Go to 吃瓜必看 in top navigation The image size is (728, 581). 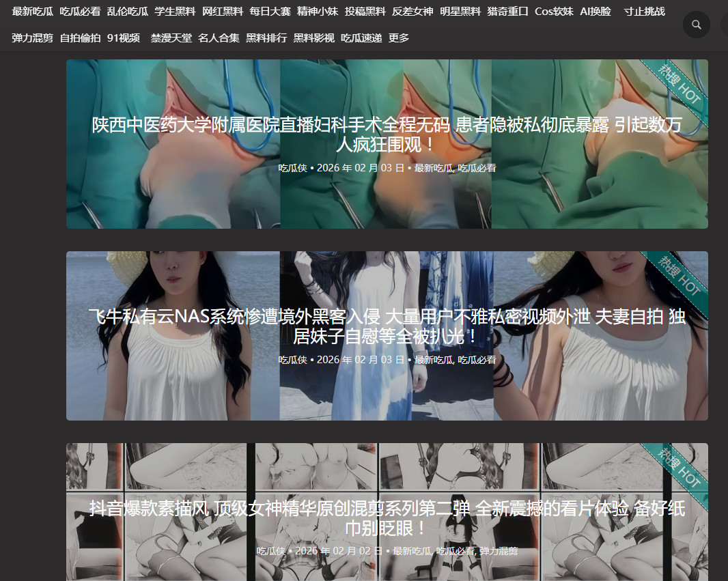[x=80, y=12]
